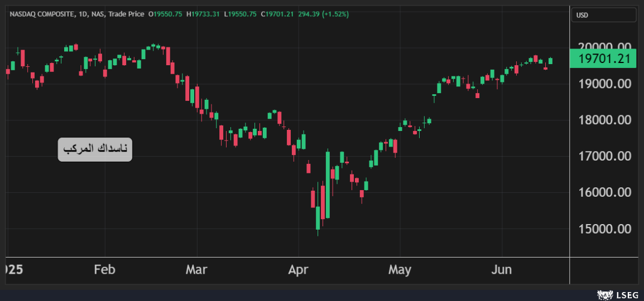
Task: Click the open value O19550.75
Action: (x=165, y=14)
